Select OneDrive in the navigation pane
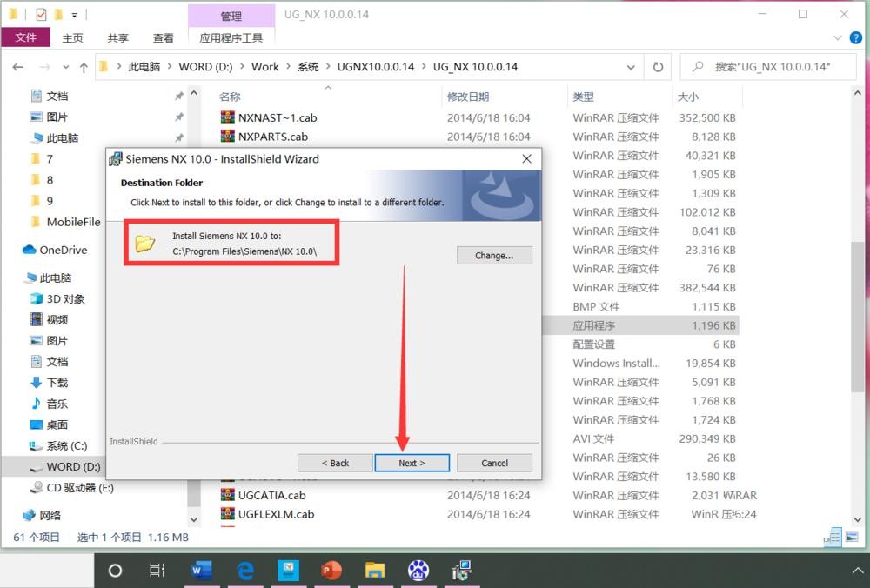 tap(63, 250)
